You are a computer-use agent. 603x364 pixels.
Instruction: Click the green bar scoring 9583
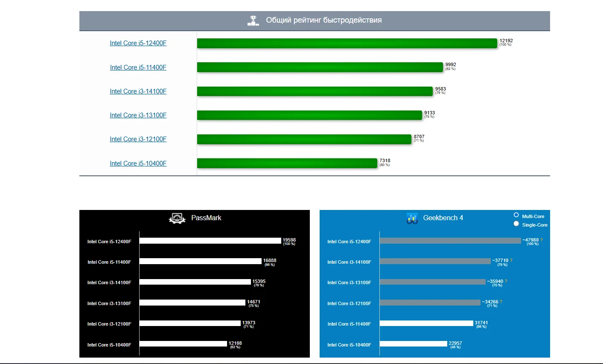pos(315,91)
